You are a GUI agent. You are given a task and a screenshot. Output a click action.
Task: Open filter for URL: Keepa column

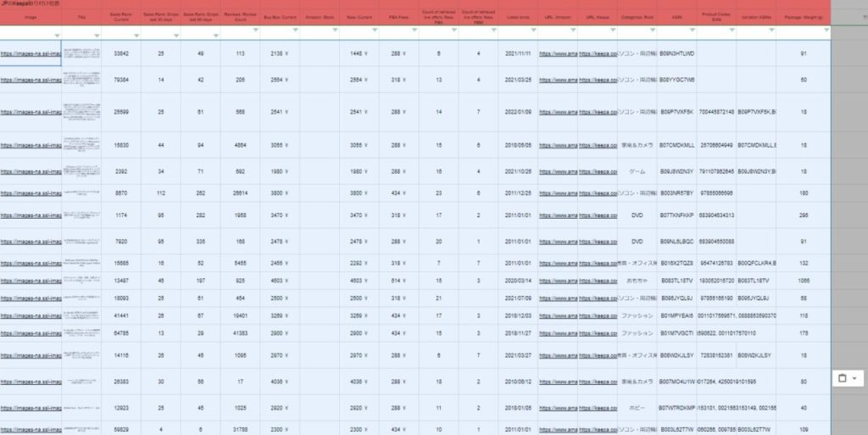(613, 30)
